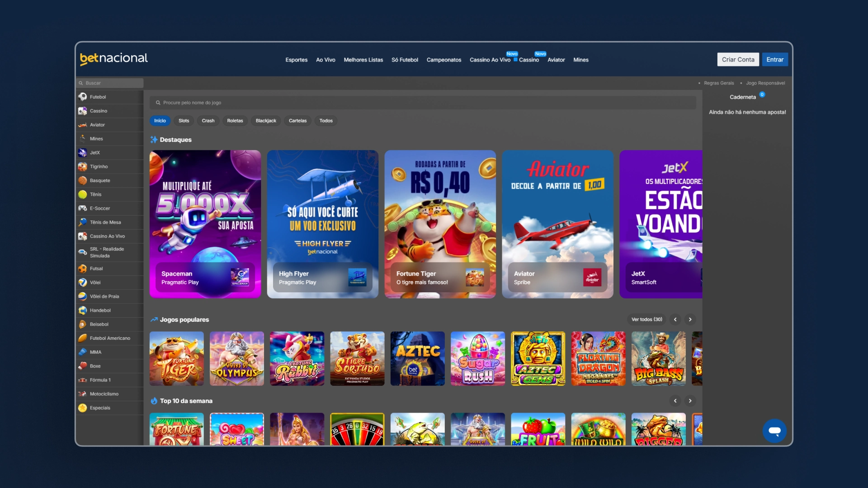This screenshot has width=868, height=488.
Task: Go back in the Top 10 carousel
Action: coord(675,401)
